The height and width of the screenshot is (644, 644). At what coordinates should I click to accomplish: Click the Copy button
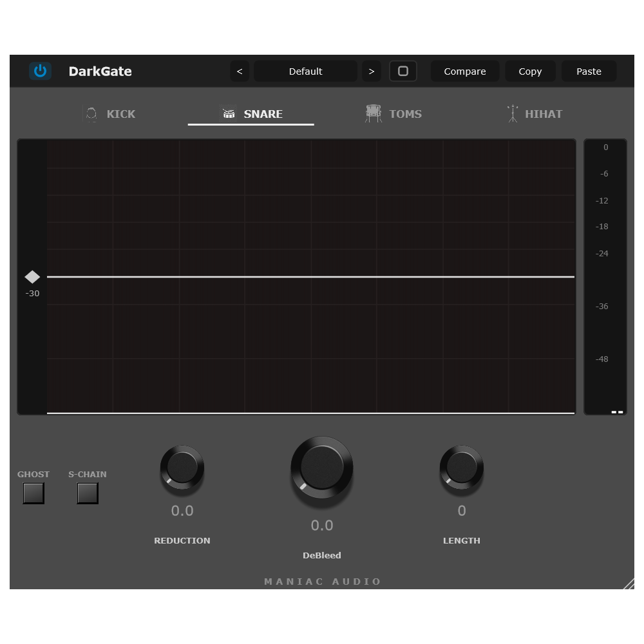tap(530, 71)
